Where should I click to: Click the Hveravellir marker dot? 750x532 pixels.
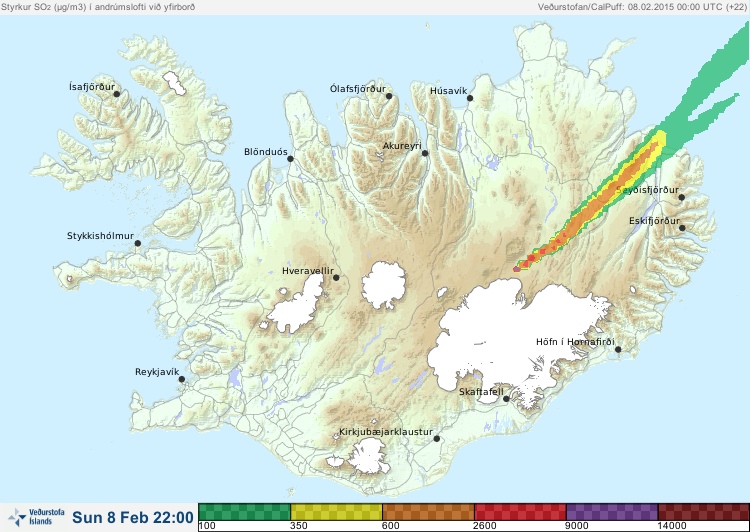click(336, 277)
